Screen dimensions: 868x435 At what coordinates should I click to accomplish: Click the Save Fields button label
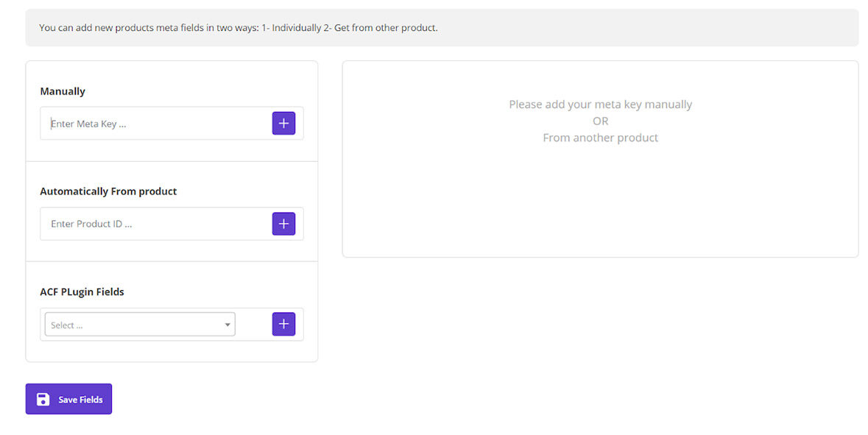(80, 400)
